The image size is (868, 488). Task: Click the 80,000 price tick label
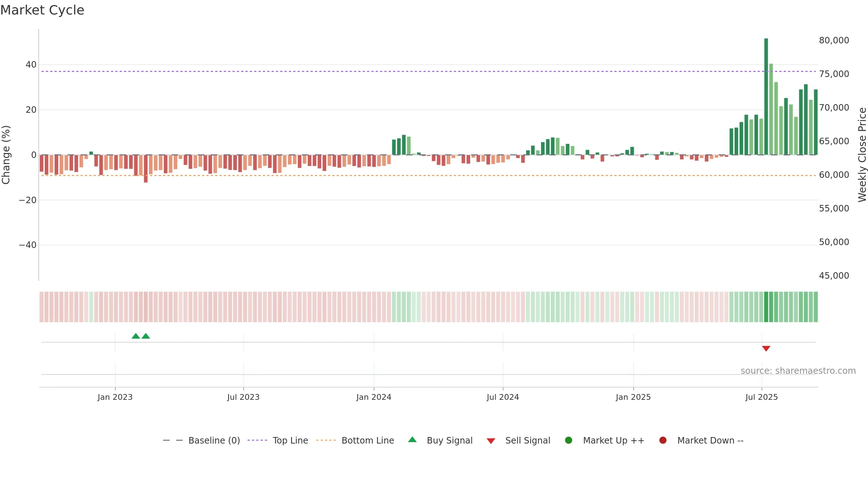[x=834, y=40]
